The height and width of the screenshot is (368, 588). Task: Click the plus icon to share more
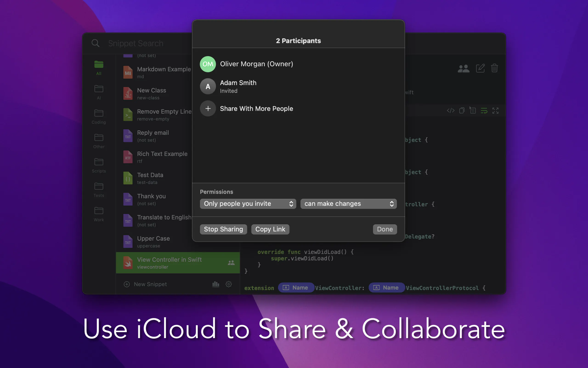point(208,109)
